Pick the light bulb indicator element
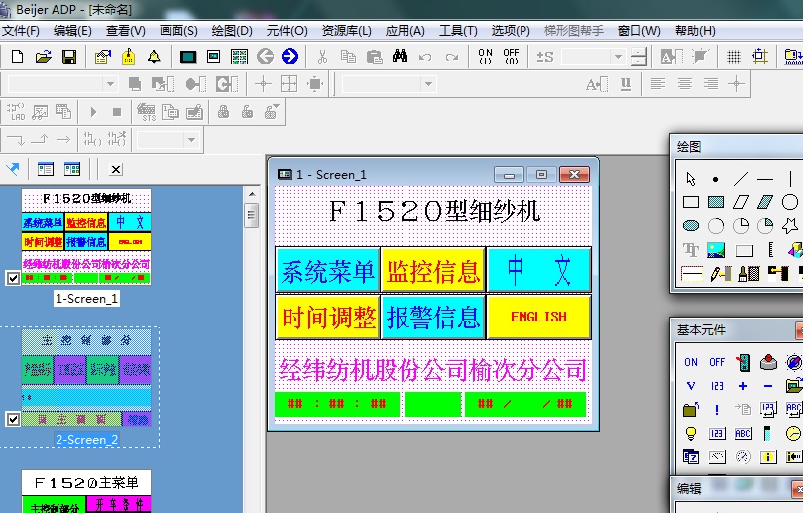The width and height of the screenshot is (812, 513). (x=691, y=434)
